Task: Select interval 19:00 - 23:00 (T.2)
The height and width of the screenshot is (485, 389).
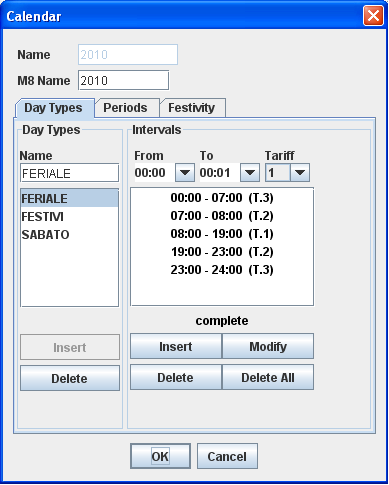Action: 222,252
